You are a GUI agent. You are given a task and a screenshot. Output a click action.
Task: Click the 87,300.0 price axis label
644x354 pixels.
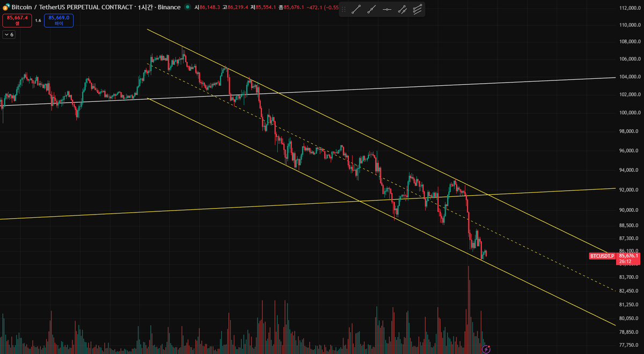630,238
